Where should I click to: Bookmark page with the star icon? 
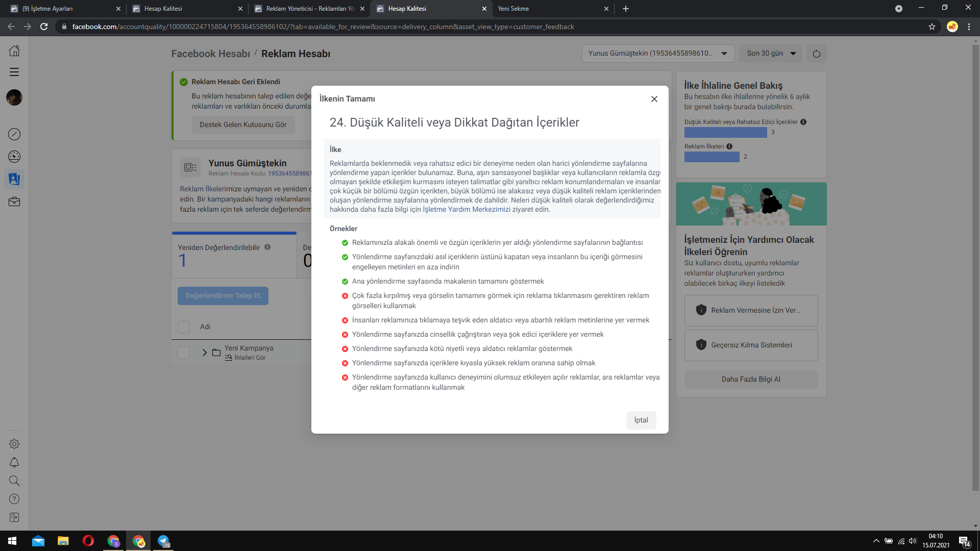(x=932, y=27)
